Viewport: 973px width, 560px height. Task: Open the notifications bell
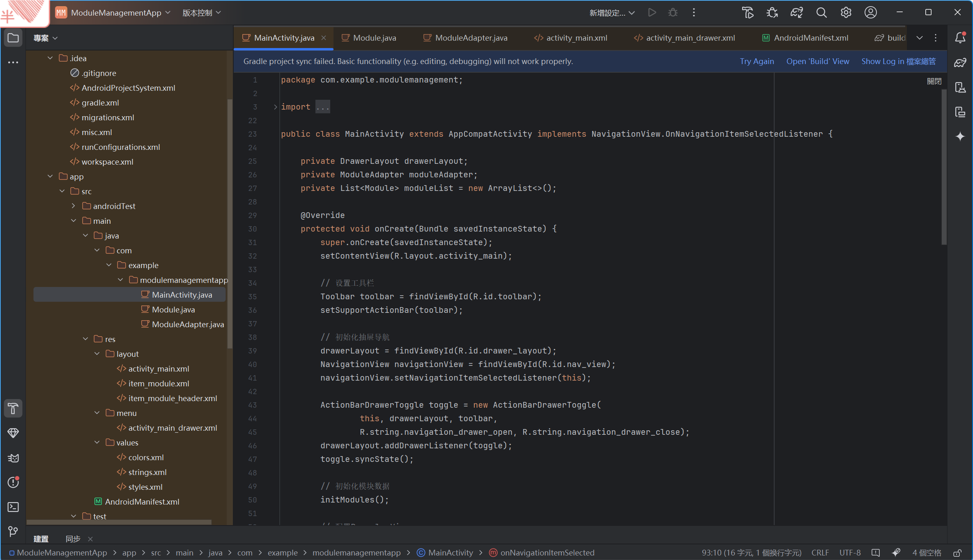click(x=960, y=38)
